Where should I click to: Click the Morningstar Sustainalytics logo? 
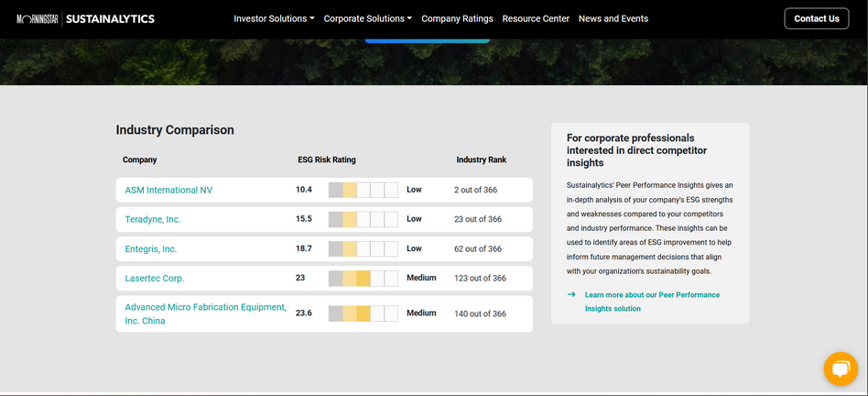click(85, 18)
